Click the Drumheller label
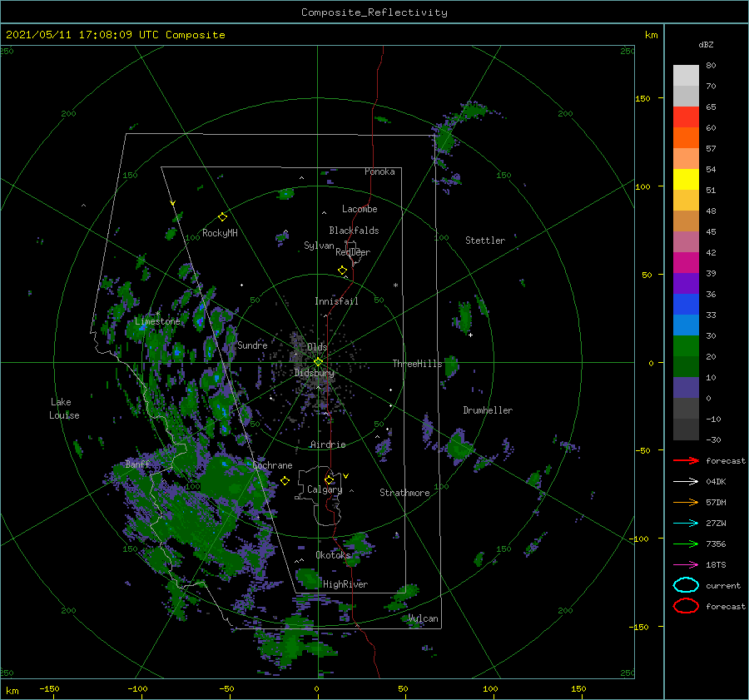749x700 pixels. point(488,410)
